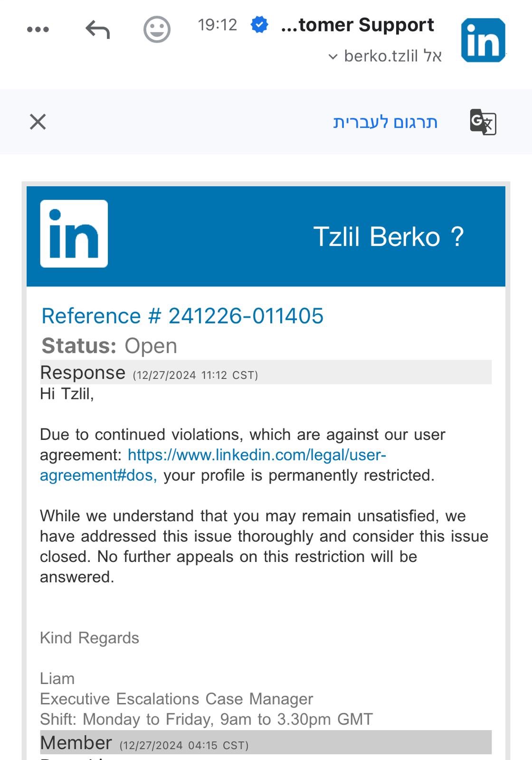Dismiss the translation bar with X
The width and height of the screenshot is (532, 760).
pos(38,122)
